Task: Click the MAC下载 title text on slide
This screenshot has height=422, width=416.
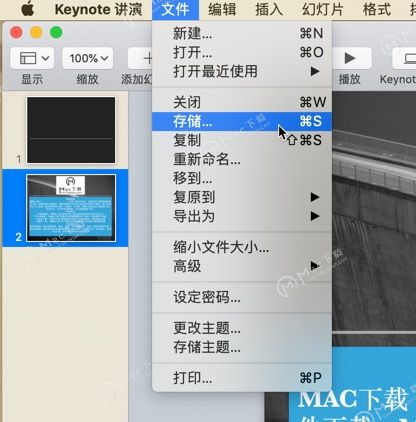Action: coord(353,399)
